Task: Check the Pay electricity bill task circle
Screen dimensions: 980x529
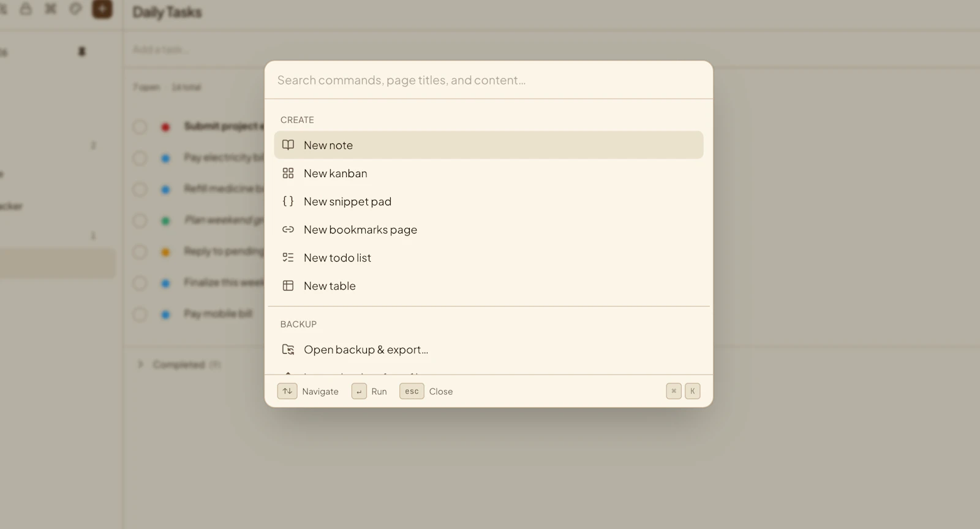Action: 140,158
